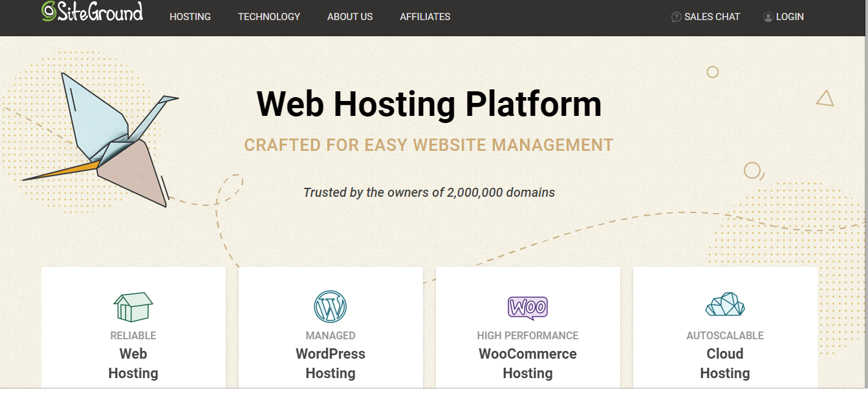The image size is (868, 393).
Task: Click the Cloud Hosting cloud icon
Action: point(725,305)
